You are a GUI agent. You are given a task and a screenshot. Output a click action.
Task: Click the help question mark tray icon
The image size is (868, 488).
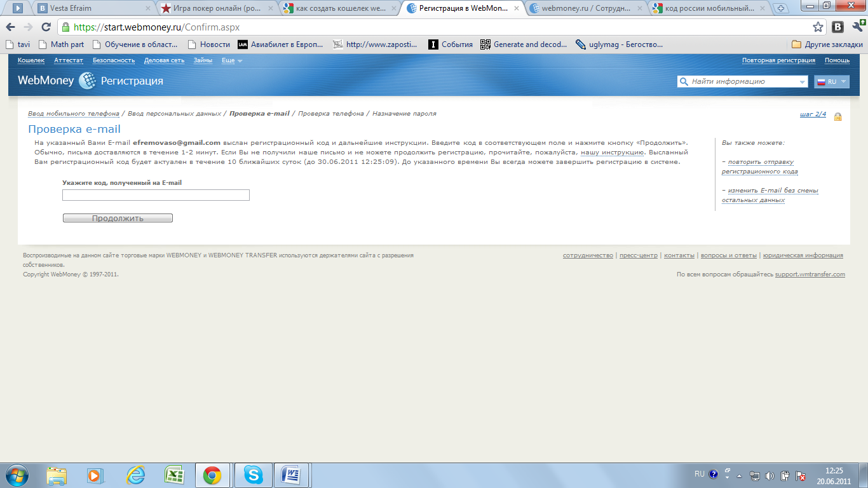[713, 475]
